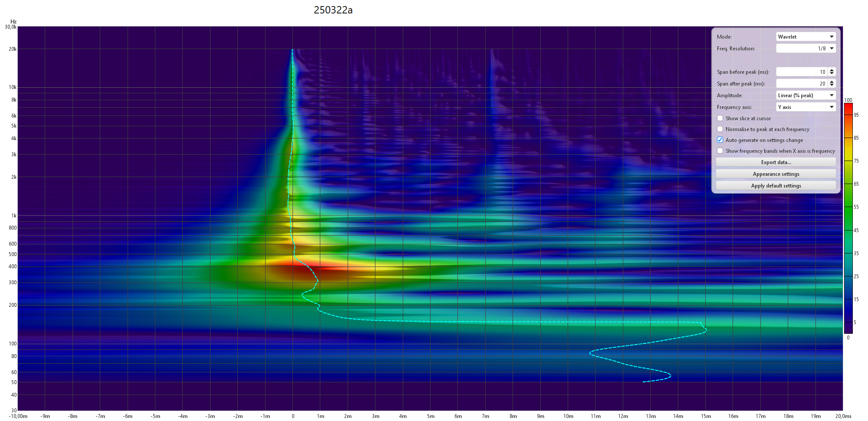868x421 pixels.
Task: Increase Span after peak with up arrow
Action: (x=832, y=82)
